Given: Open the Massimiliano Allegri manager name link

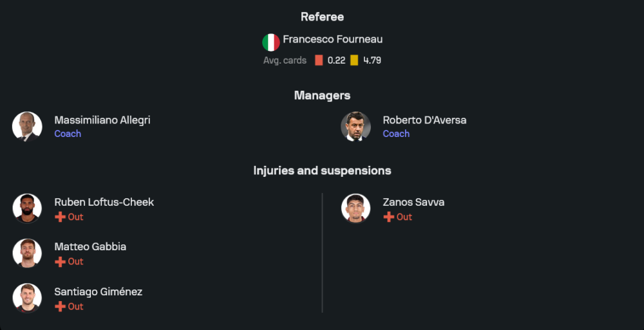Looking at the screenshot, I should 102,120.
